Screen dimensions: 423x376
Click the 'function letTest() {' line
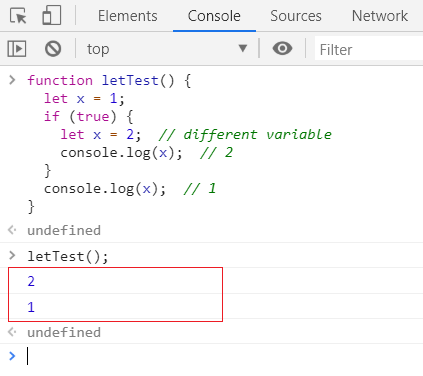109,80
